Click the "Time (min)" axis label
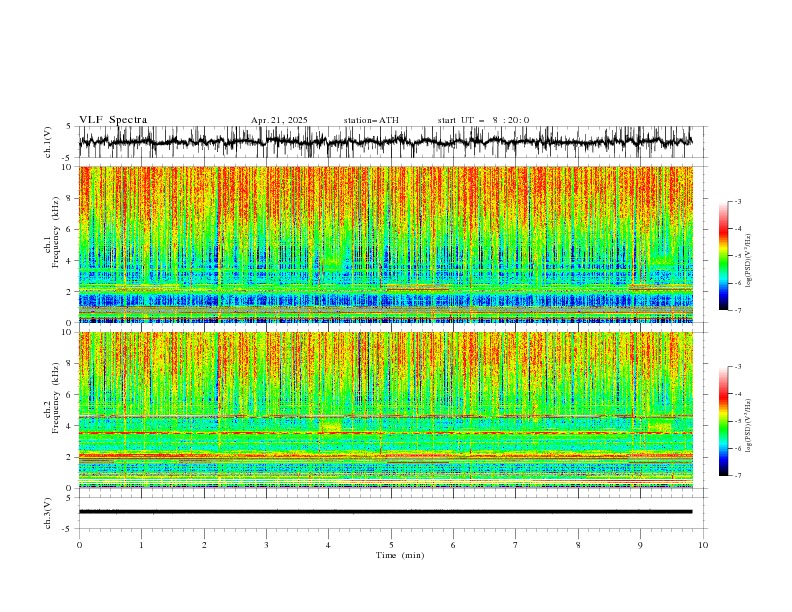 [400, 555]
